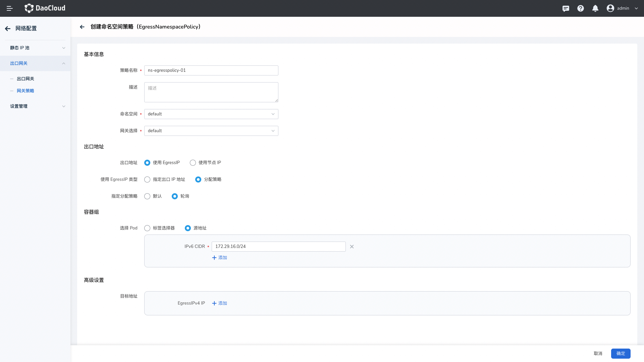This screenshot has height=362, width=644.
Task: Click the 取消 cancel button
Action: coord(598,353)
